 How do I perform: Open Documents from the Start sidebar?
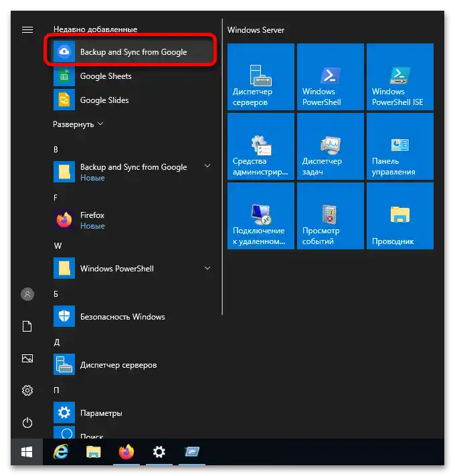27,326
